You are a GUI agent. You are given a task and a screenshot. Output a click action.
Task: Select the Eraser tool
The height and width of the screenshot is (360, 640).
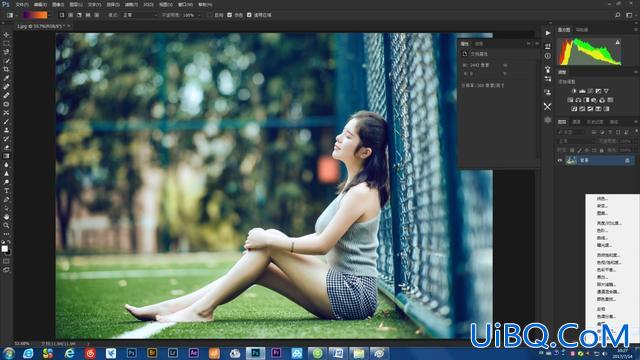coord(6,147)
